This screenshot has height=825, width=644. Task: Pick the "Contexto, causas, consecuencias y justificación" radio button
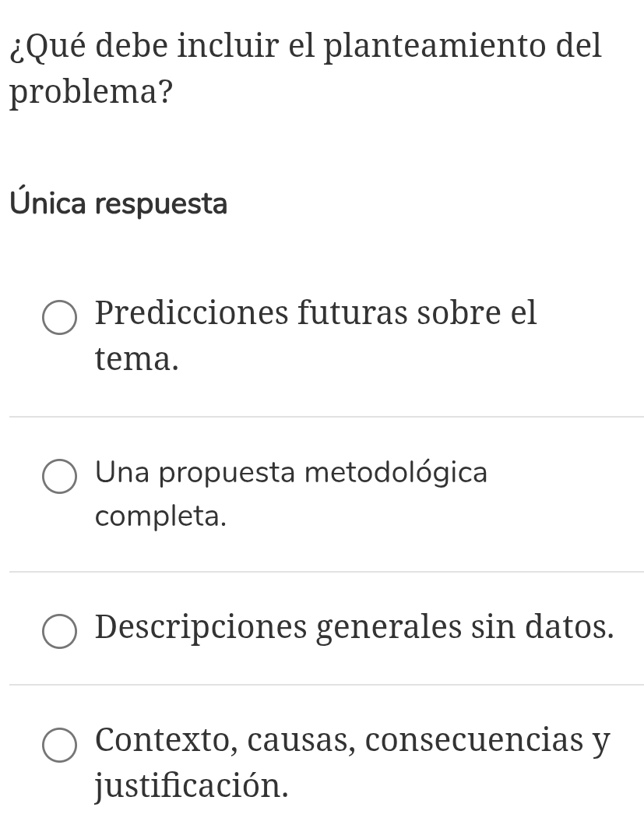[x=59, y=744]
